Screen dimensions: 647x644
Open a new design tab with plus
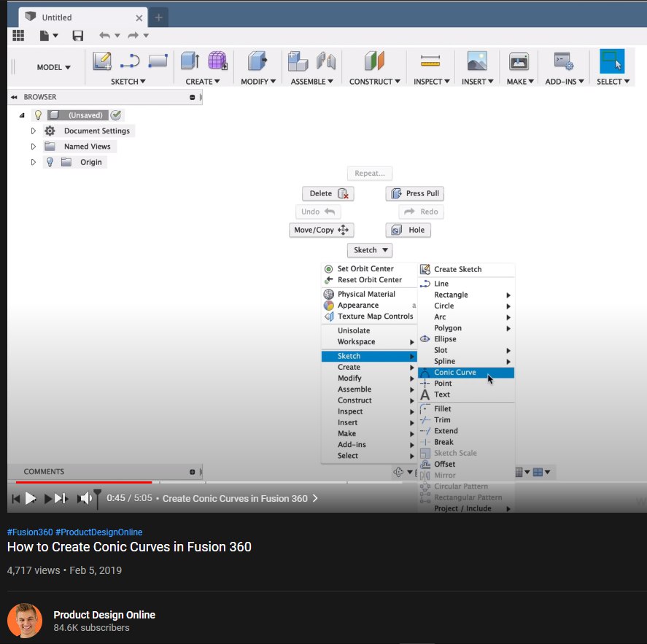[158, 18]
